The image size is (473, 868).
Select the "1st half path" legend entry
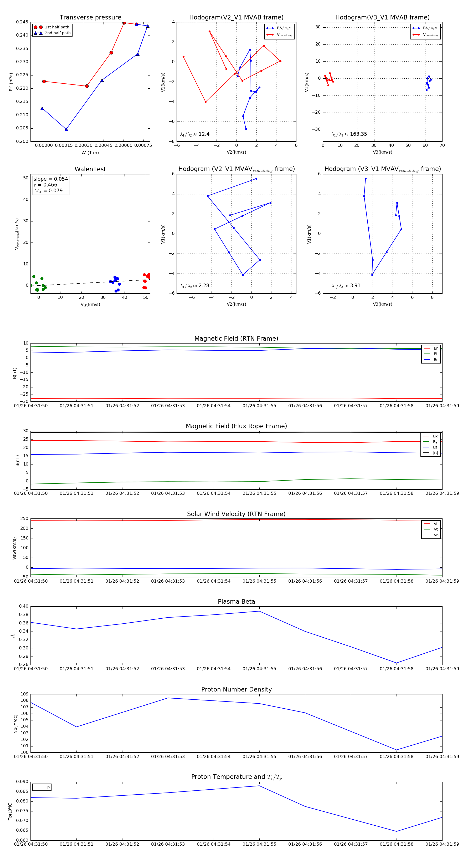coord(52,27)
